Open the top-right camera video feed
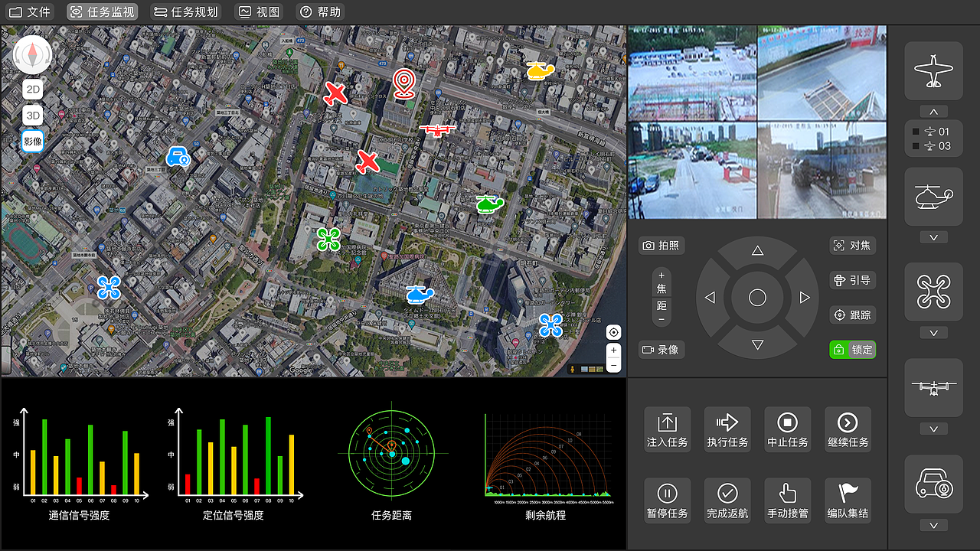Image resolution: width=980 pixels, height=551 pixels. 822,73
